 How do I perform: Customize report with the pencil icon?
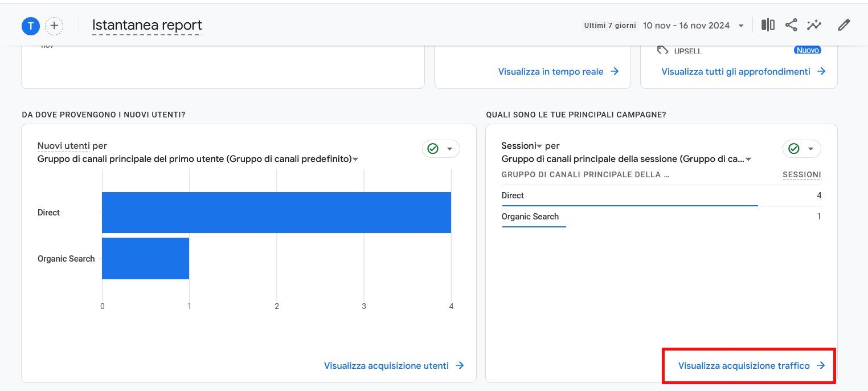pos(844,25)
